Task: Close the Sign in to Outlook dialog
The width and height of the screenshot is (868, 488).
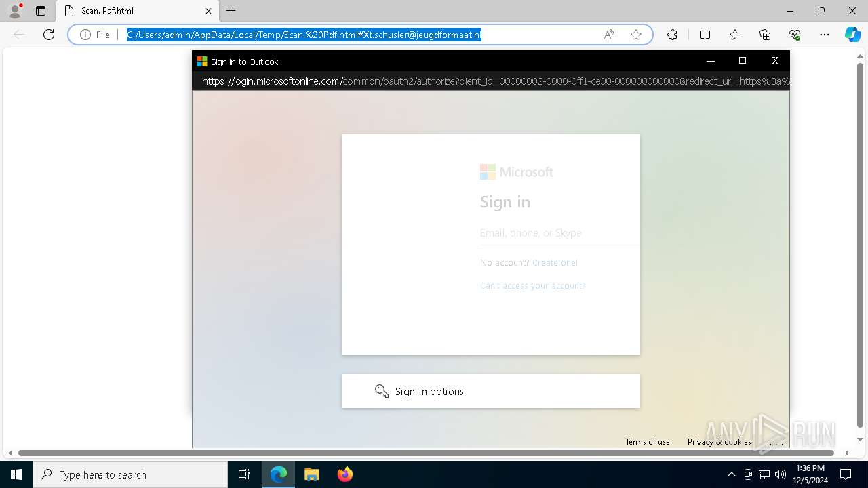Action: click(775, 61)
